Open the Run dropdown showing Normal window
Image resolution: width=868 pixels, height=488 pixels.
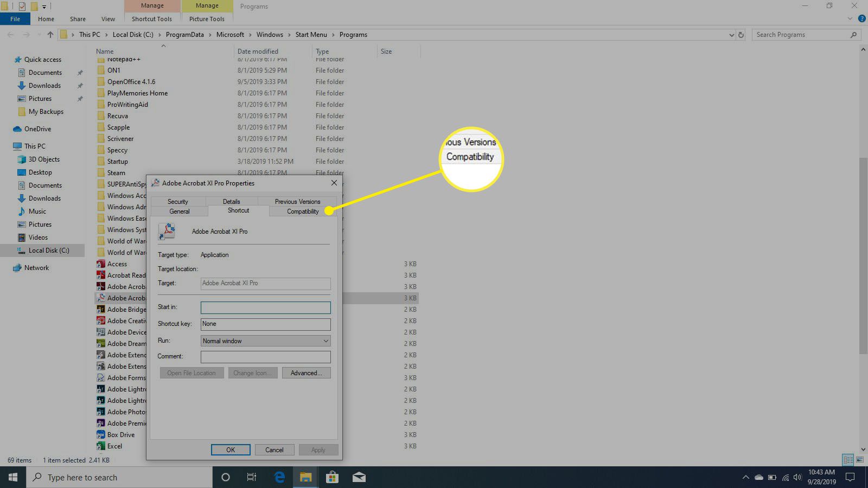coord(265,341)
